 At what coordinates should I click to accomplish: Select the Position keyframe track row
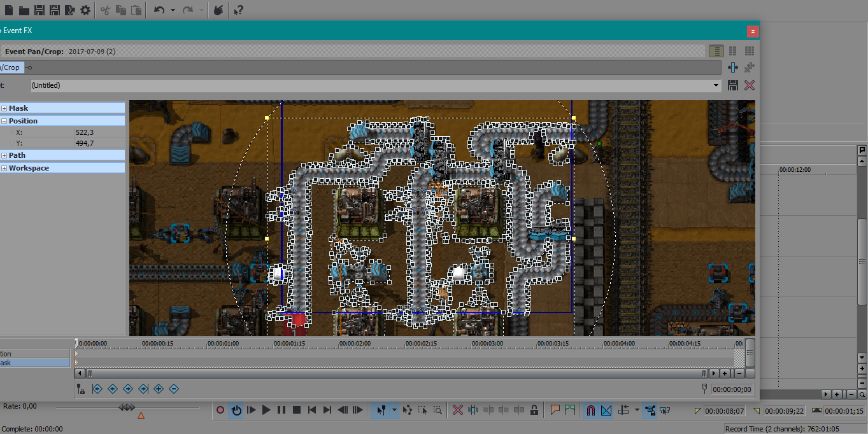(34, 354)
